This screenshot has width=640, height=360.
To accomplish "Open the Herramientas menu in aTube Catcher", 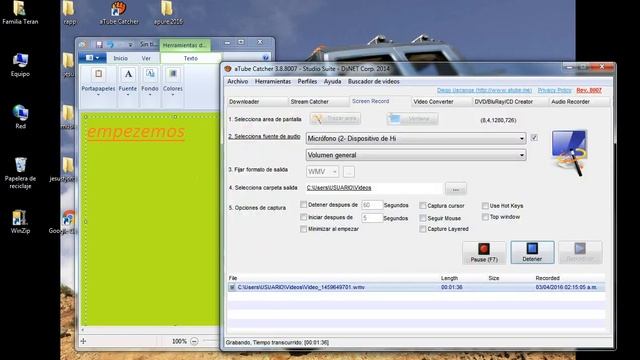I will 273,81.
